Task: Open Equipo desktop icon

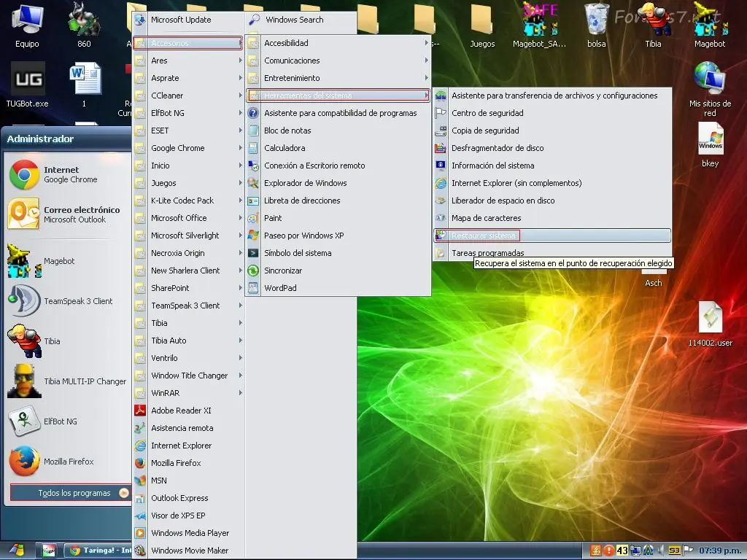Action: [27, 26]
